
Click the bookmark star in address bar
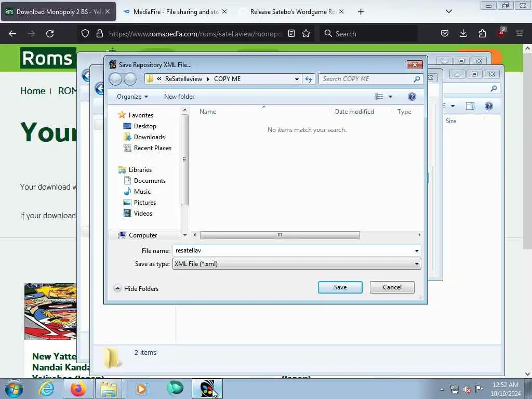306,33
